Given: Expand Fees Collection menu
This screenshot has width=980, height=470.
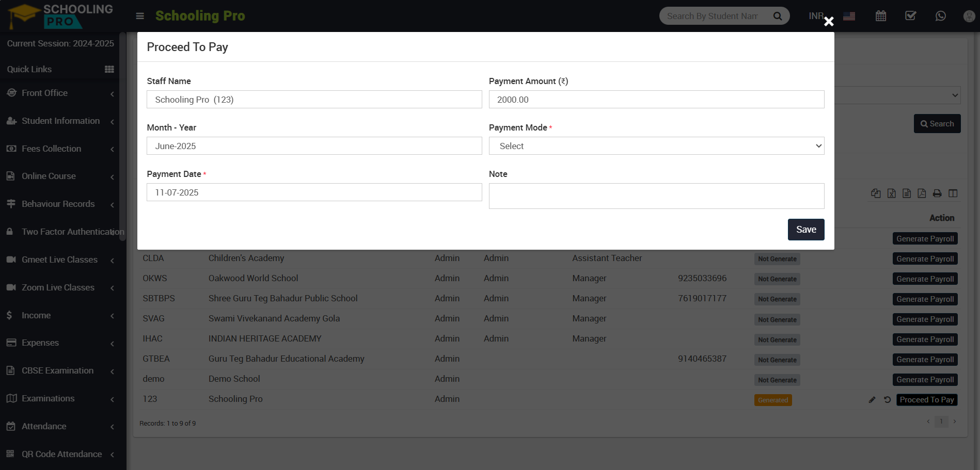Looking at the screenshot, I should pyautogui.click(x=60, y=149).
